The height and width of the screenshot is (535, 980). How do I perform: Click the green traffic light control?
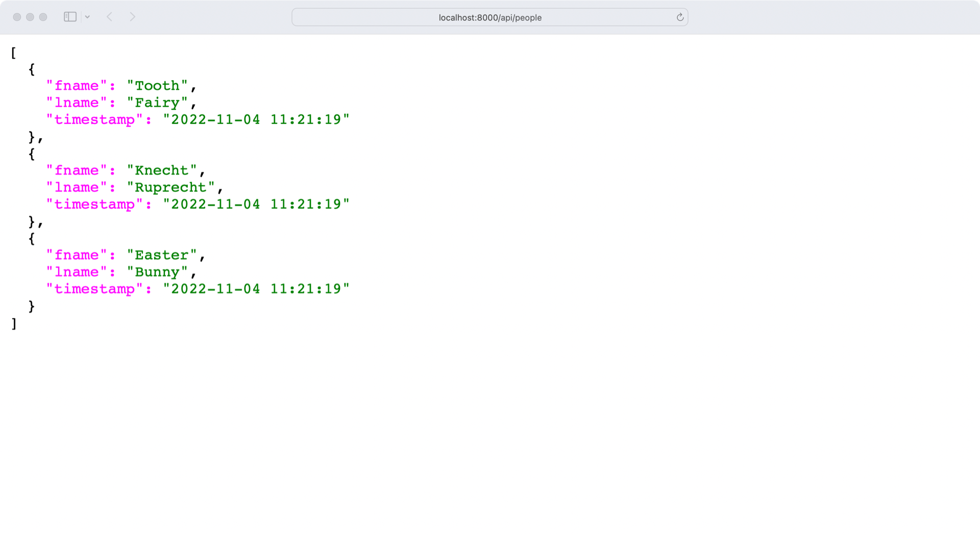click(x=43, y=16)
